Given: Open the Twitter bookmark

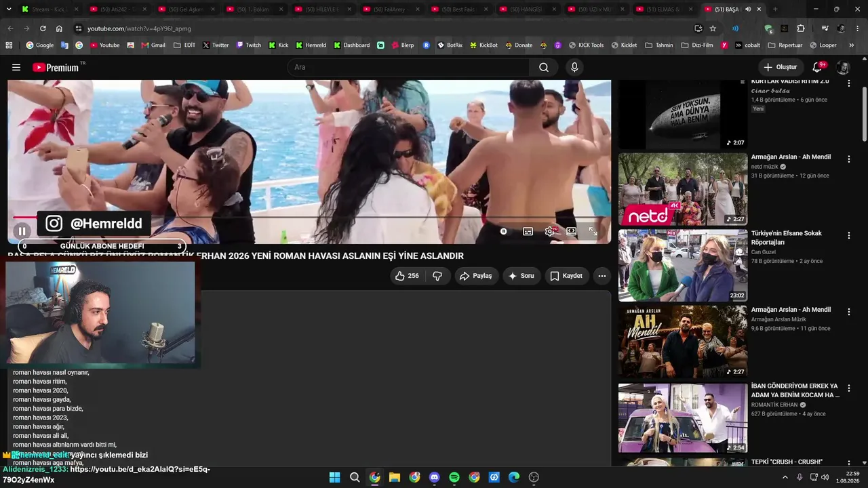Looking at the screenshot, I should point(216,45).
